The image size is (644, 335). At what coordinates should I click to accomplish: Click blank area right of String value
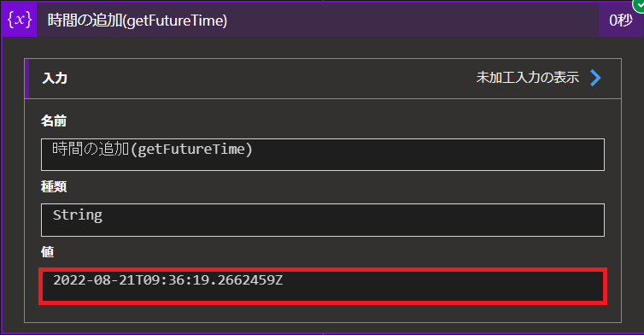tap(354, 220)
